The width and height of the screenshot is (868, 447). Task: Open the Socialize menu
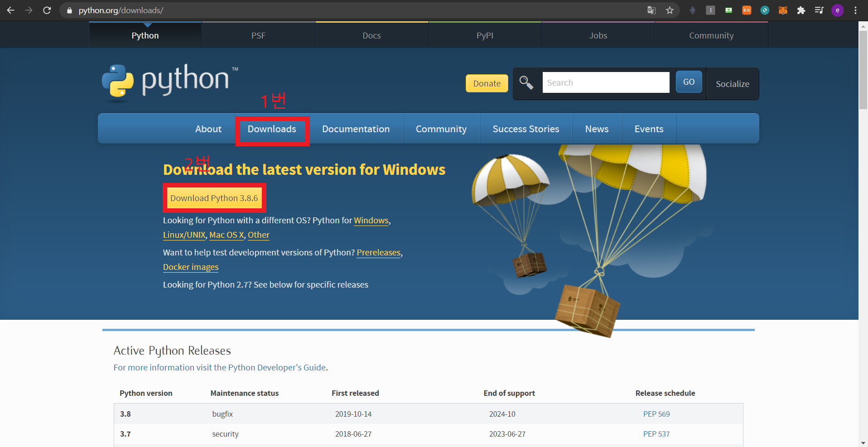(733, 84)
